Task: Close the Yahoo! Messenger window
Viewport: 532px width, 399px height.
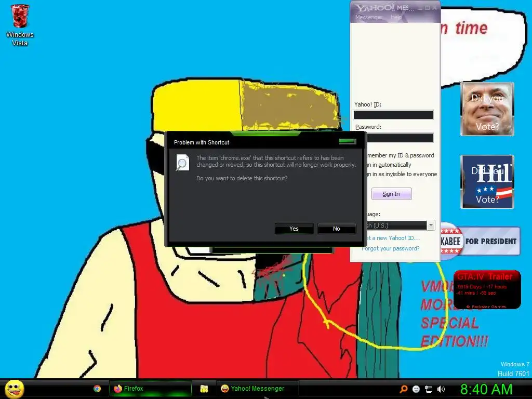Action: tap(435, 8)
